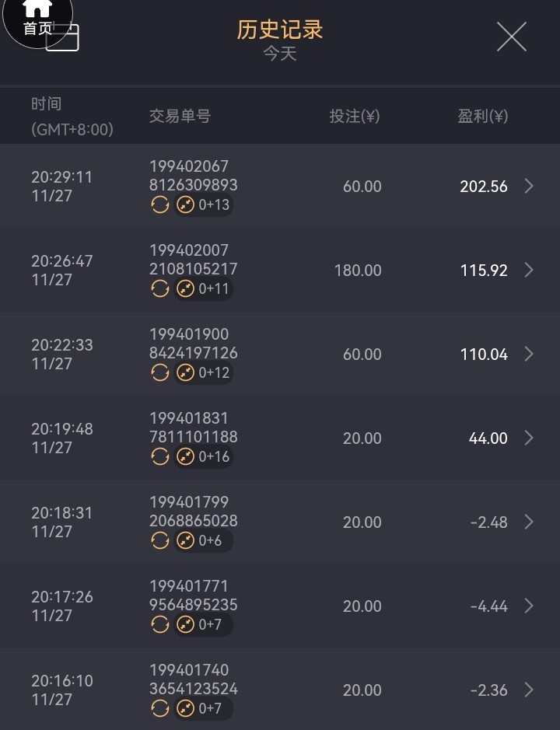Open chevron on the -2.48 loss row

click(529, 522)
